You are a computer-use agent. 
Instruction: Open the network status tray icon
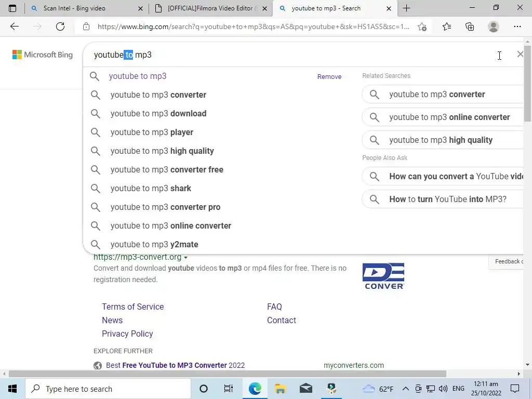coord(431,389)
